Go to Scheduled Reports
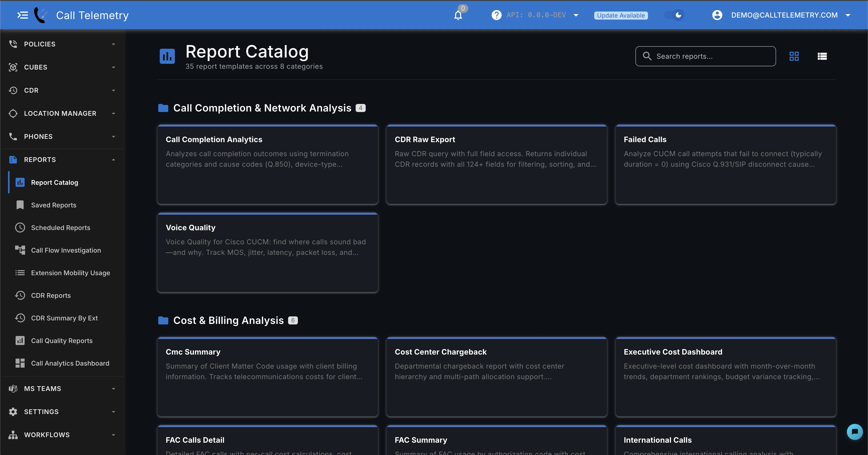The width and height of the screenshot is (868, 455). pyautogui.click(x=66, y=227)
